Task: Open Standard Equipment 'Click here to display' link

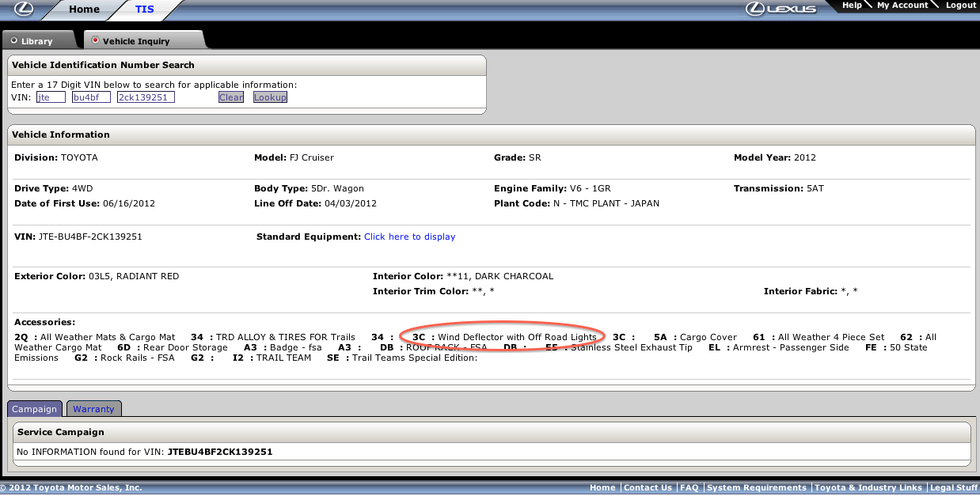Action: [409, 237]
